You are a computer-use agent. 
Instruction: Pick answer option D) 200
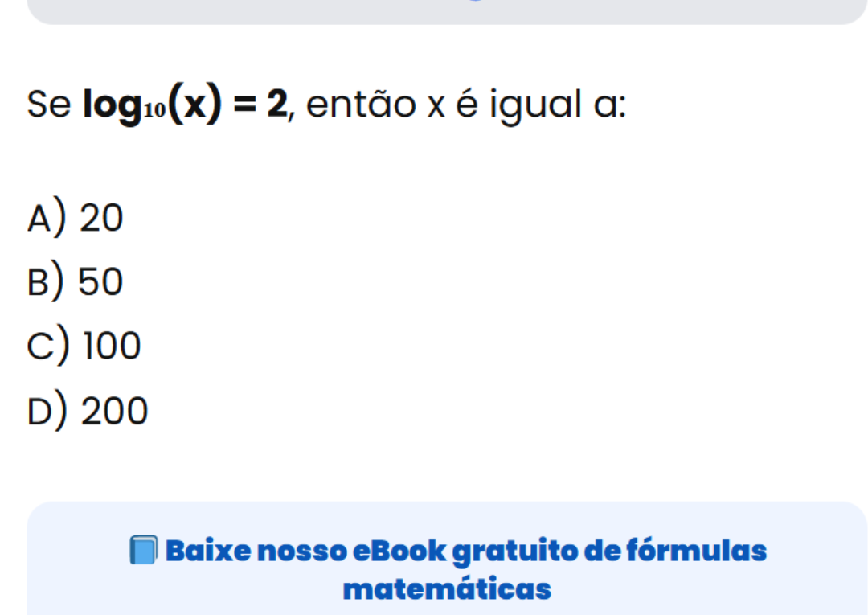click(x=88, y=412)
